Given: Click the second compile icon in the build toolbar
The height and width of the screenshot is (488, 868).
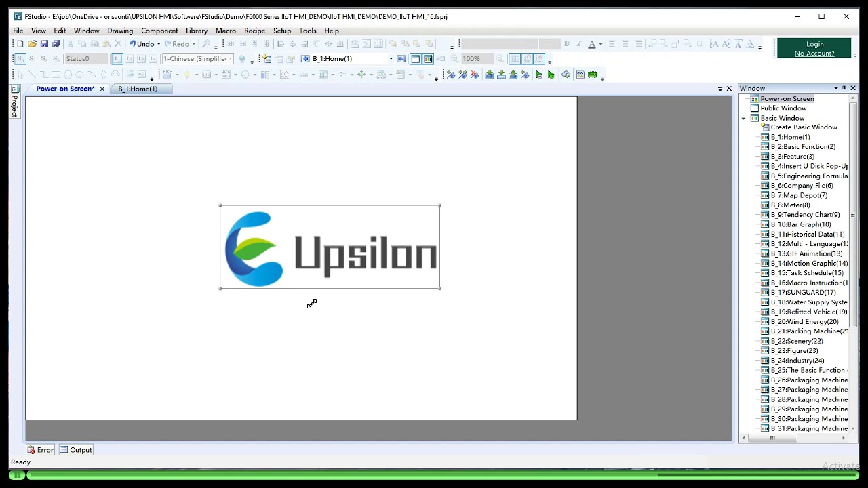Looking at the screenshot, I should pyautogui.click(x=462, y=75).
